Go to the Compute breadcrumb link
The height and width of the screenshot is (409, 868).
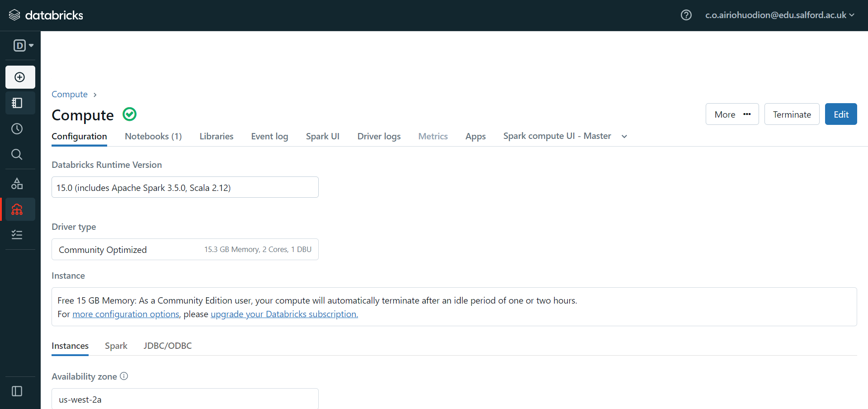click(x=70, y=94)
